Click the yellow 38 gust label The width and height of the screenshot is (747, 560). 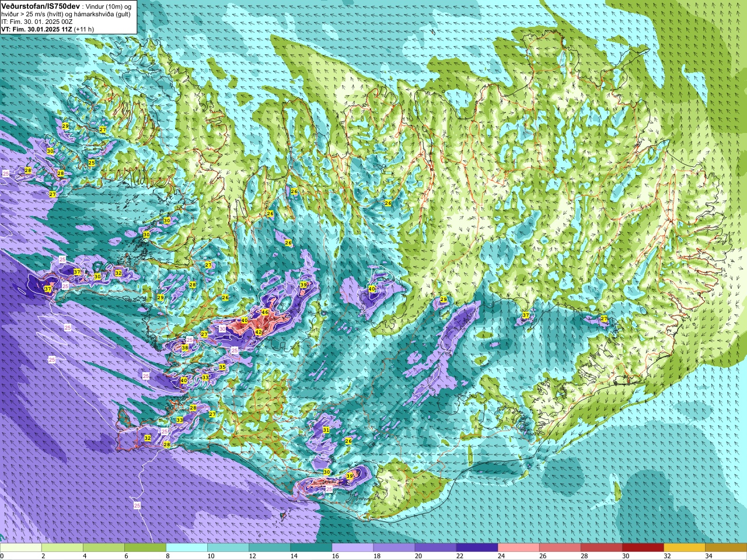point(185,348)
